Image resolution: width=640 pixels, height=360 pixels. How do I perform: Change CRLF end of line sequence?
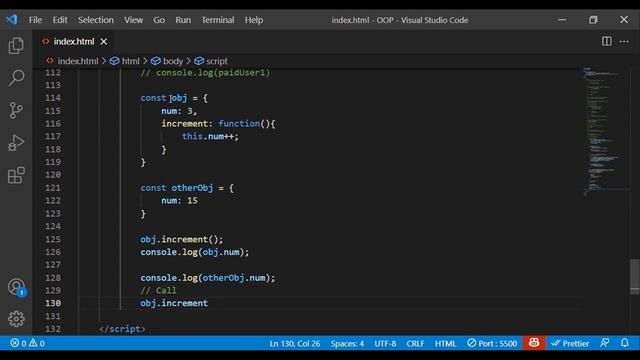[415, 344]
